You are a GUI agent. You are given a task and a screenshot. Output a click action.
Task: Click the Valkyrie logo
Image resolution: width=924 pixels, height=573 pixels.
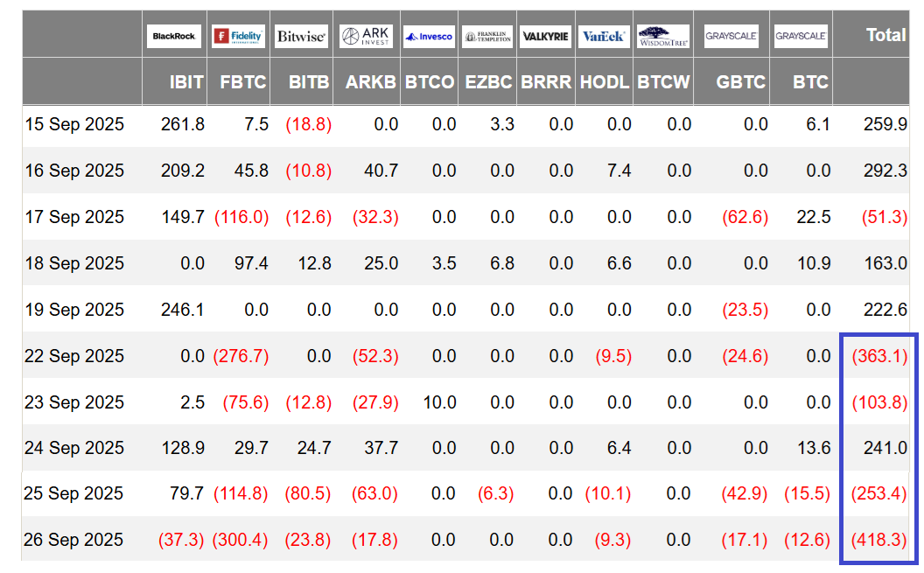(545, 36)
